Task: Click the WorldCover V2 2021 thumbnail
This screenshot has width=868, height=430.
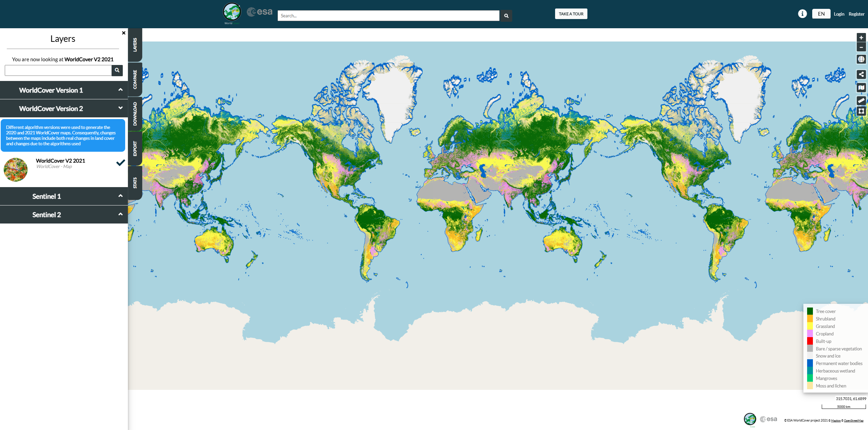Action: 16,169
